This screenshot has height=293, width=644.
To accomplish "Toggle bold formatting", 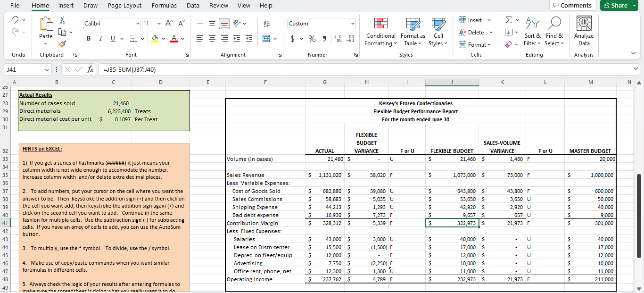I will tap(88, 39).
